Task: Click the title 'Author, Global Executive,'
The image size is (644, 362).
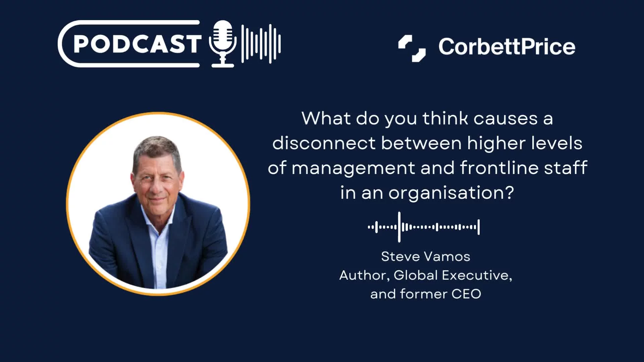Action: (x=426, y=275)
